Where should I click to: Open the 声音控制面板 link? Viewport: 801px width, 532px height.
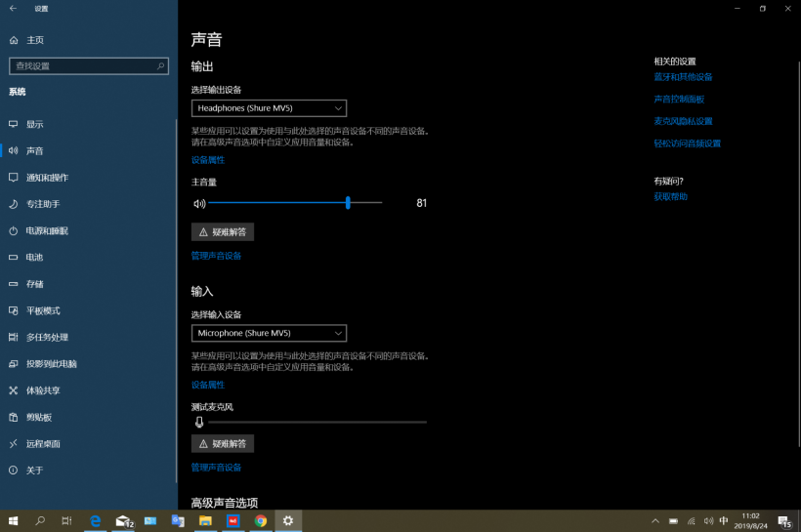tap(679, 99)
